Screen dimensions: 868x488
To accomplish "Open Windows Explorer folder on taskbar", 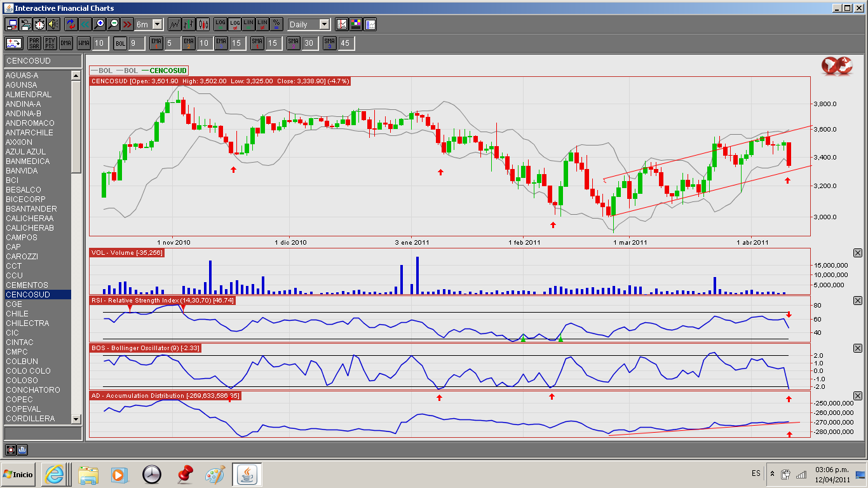I will point(88,474).
